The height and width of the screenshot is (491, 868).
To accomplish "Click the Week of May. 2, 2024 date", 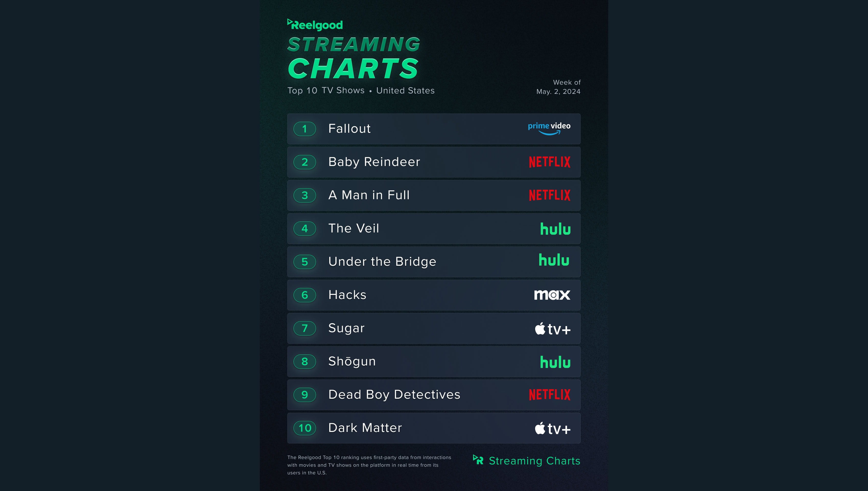I will click(x=558, y=87).
